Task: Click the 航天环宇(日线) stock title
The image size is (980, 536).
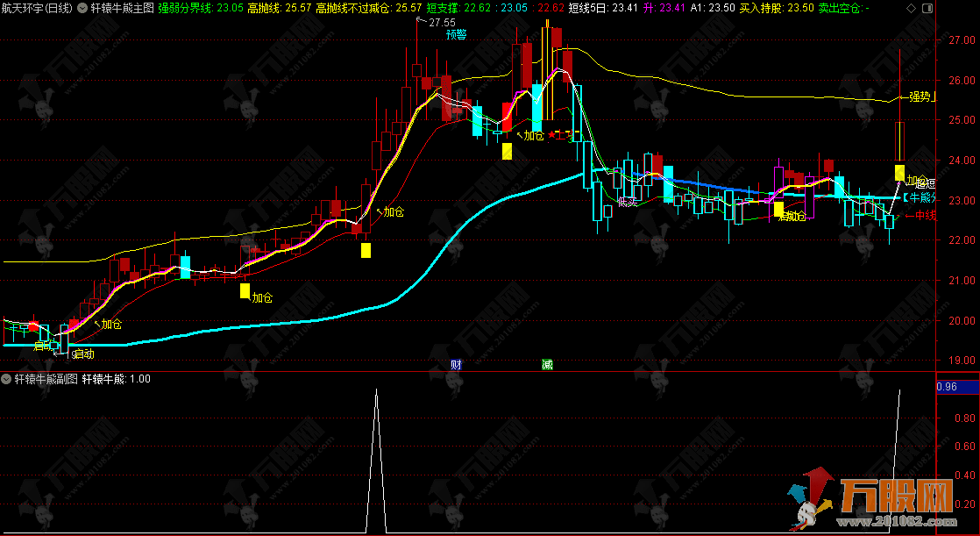Action: (37, 7)
